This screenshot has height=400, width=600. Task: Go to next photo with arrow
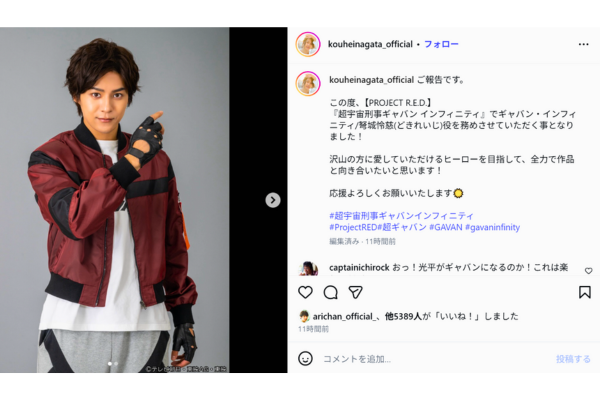(x=272, y=200)
